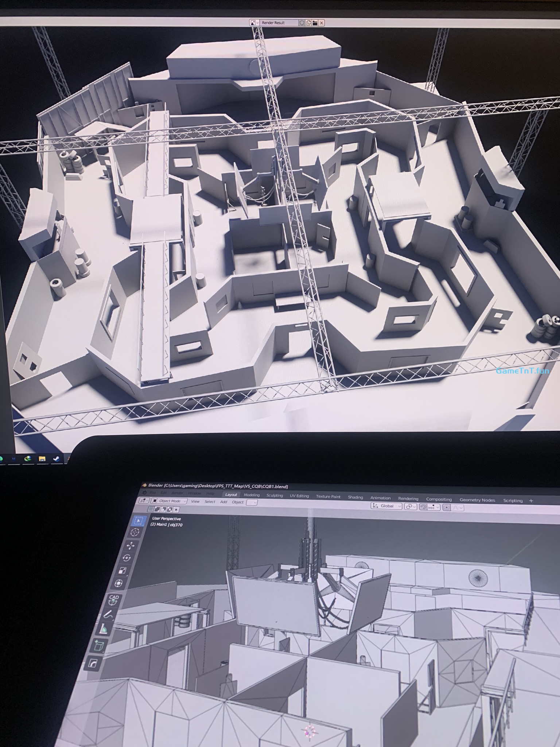Select the Scale tool
Viewport: 560px width, 747px height.
point(123,571)
